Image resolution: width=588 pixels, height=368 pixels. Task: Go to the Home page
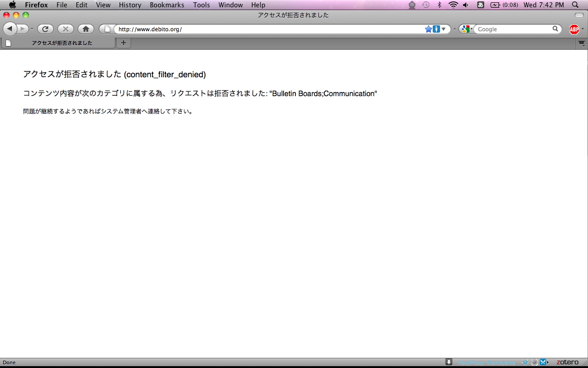click(x=86, y=29)
